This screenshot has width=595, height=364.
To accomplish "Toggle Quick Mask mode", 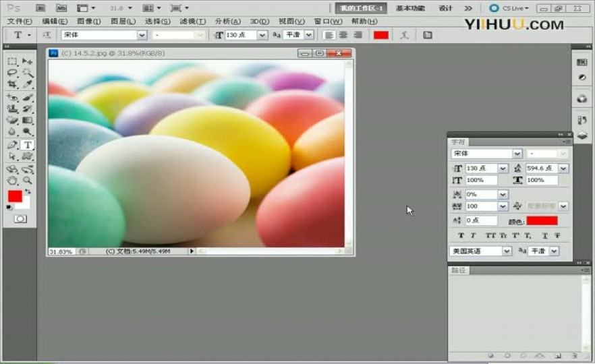I will pos(20,219).
